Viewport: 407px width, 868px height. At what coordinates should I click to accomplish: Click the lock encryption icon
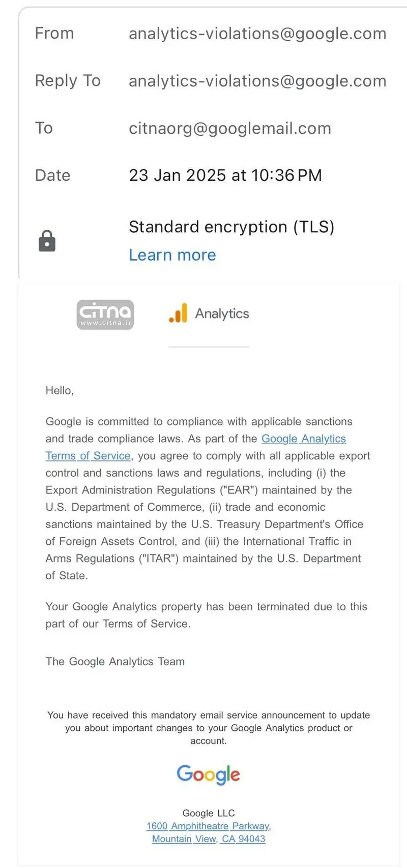point(47,241)
